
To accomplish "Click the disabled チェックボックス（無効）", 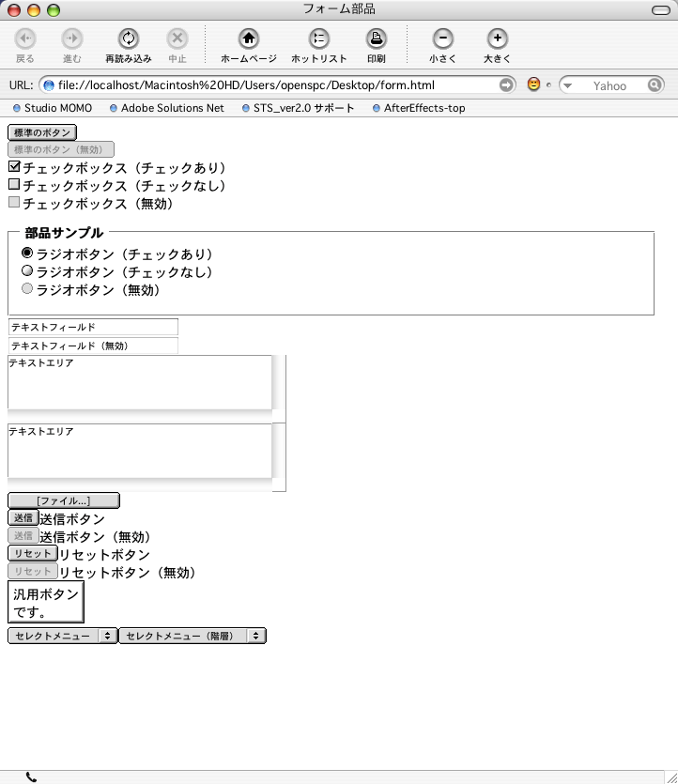I will [14, 202].
